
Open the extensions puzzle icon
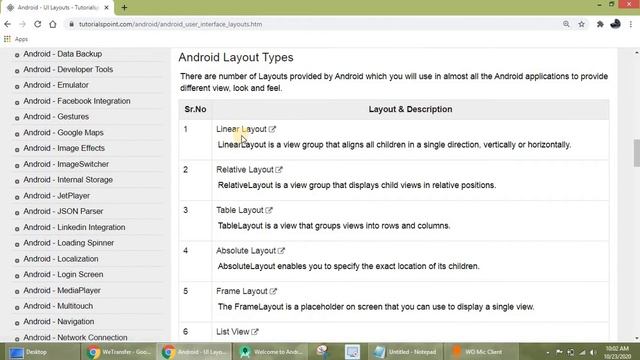(600, 24)
